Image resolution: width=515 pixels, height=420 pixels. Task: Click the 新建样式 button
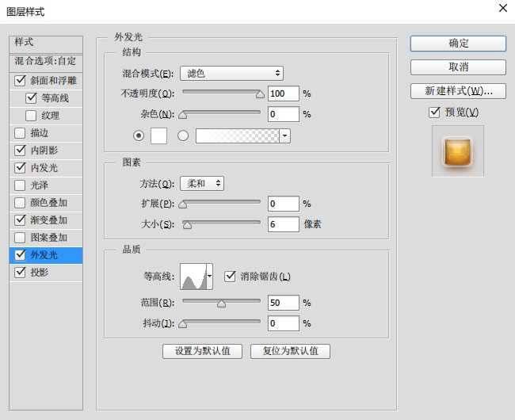(x=457, y=91)
